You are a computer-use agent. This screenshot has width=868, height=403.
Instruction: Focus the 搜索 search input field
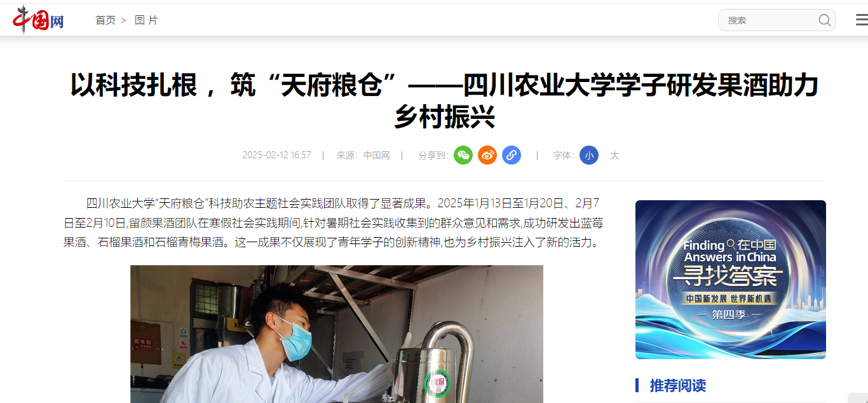[769, 20]
